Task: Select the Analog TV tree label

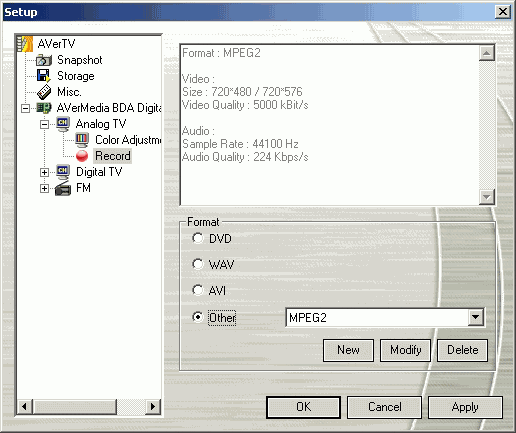Action: tap(101, 124)
